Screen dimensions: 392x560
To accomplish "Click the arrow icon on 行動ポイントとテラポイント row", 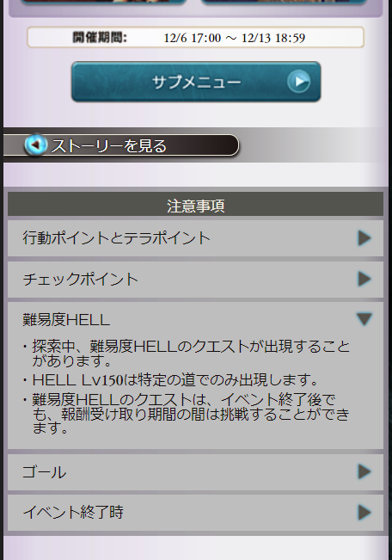I will [x=364, y=238].
